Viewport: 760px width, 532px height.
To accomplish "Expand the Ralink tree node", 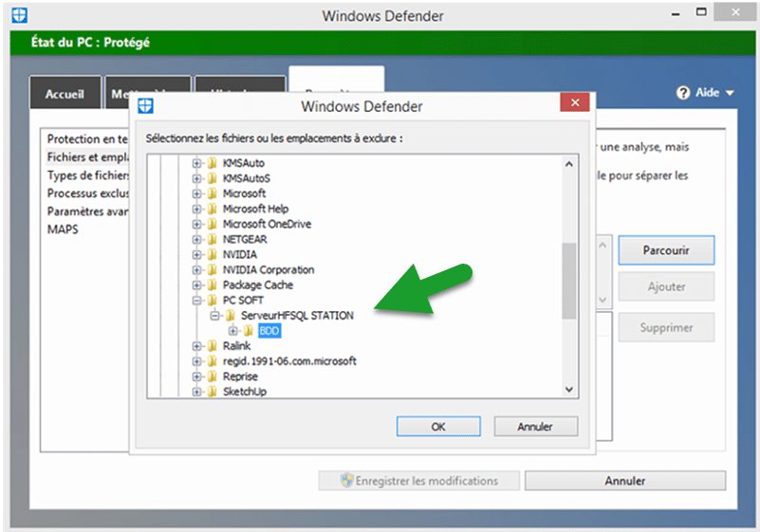I will click(x=196, y=346).
